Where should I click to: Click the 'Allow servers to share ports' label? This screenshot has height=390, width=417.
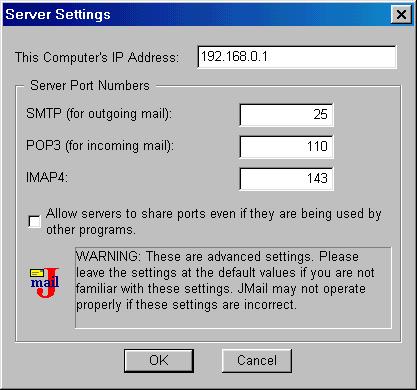[213, 222]
